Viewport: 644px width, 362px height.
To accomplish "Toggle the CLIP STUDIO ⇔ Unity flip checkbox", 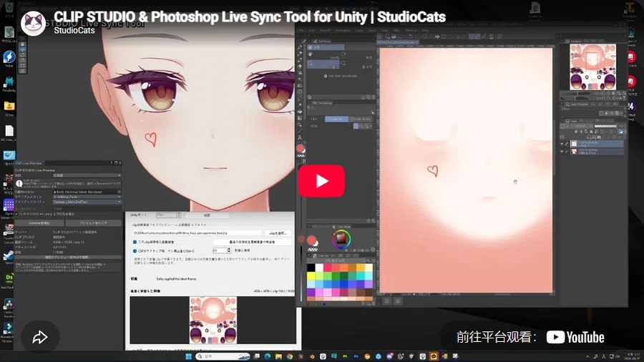I will click(x=16, y=214).
